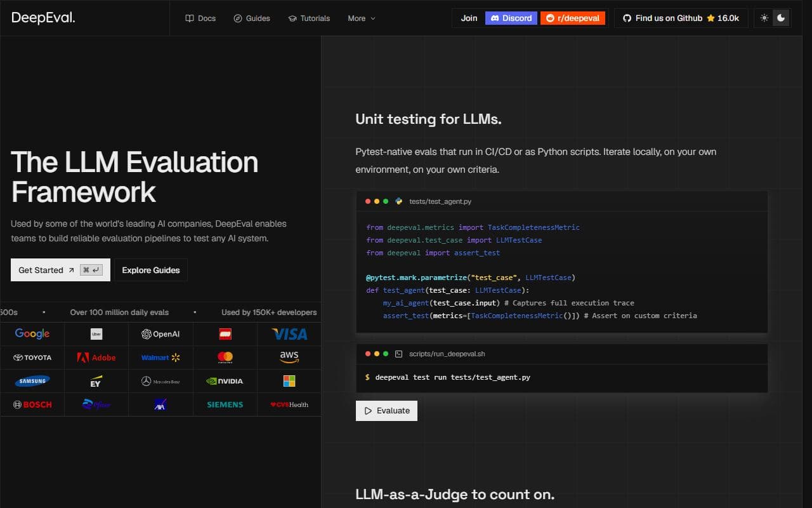The width and height of the screenshot is (812, 508).
Task: Click the "scripts/run_deepeval.sh" file name
Action: [447, 354]
